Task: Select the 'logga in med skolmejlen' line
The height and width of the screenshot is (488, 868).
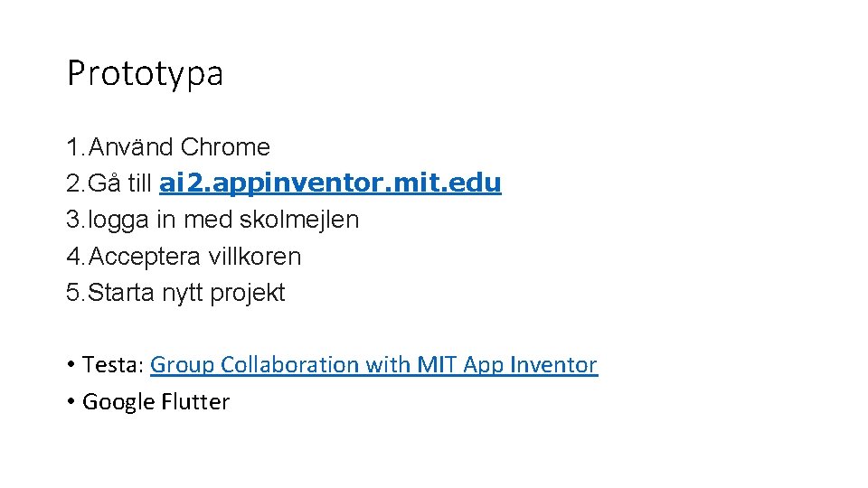Action: pyautogui.click(x=223, y=220)
